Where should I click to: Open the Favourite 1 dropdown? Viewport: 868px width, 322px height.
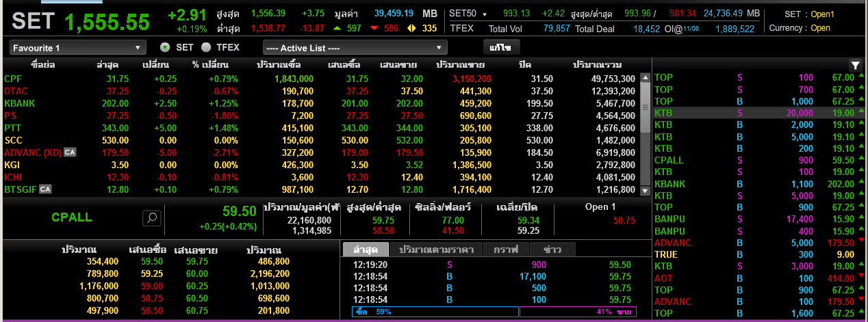[78, 48]
